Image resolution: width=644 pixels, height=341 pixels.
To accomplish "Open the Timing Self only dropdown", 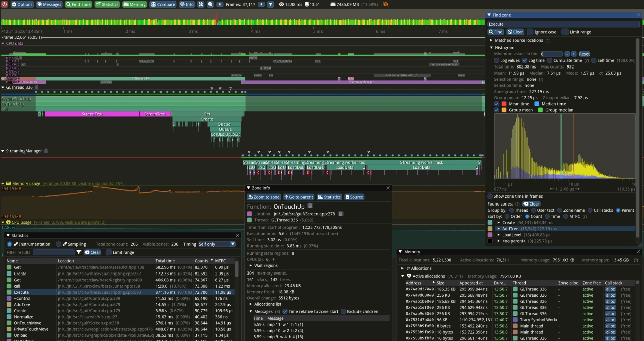I will (x=217, y=244).
